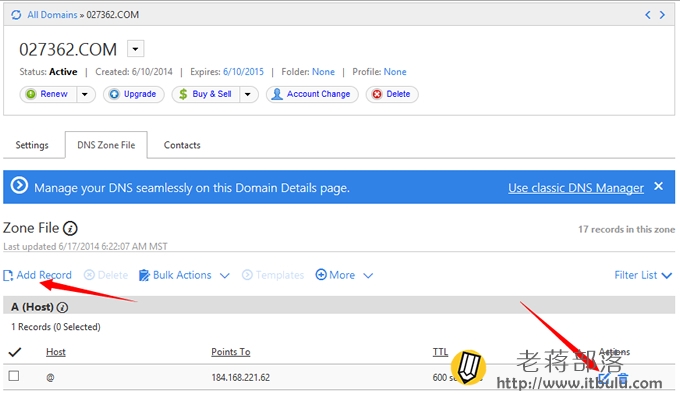680x395 pixels.
Task: Click the Account Change button
Action: (312, 94)
